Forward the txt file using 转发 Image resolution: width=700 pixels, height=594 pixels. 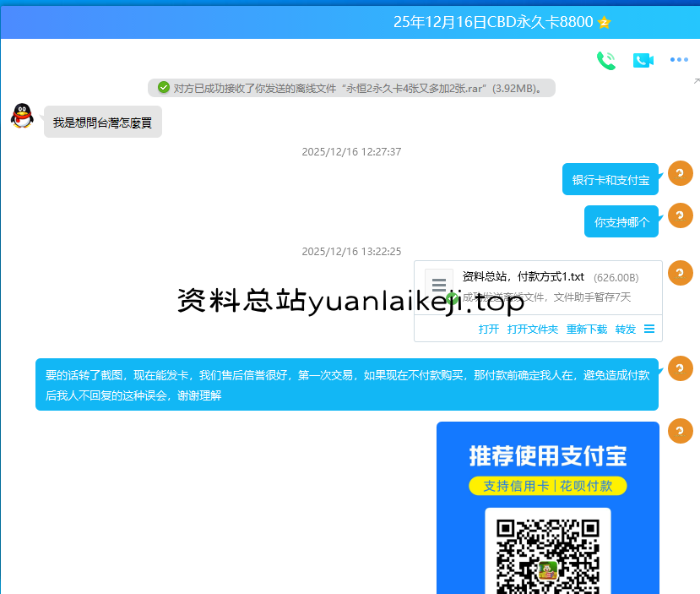point(625,330)
